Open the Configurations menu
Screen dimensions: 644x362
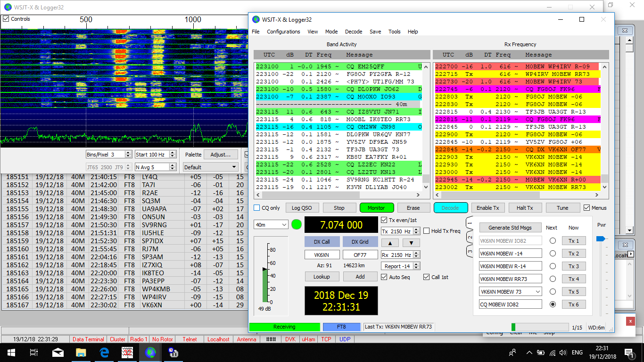click(x=283, y=32)
